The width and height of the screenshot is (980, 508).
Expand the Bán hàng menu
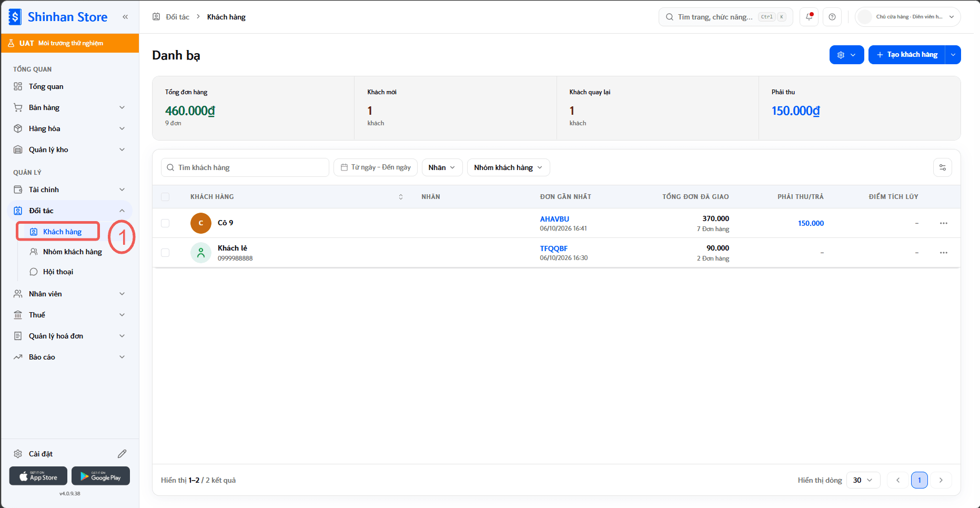pyautogui.click(x=70, y=107)
